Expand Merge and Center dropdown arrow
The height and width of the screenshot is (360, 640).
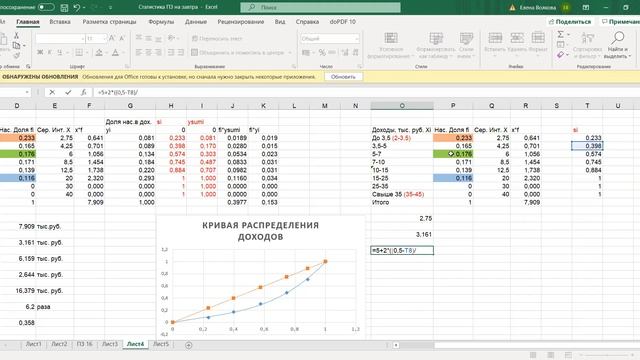click(290, 53)
